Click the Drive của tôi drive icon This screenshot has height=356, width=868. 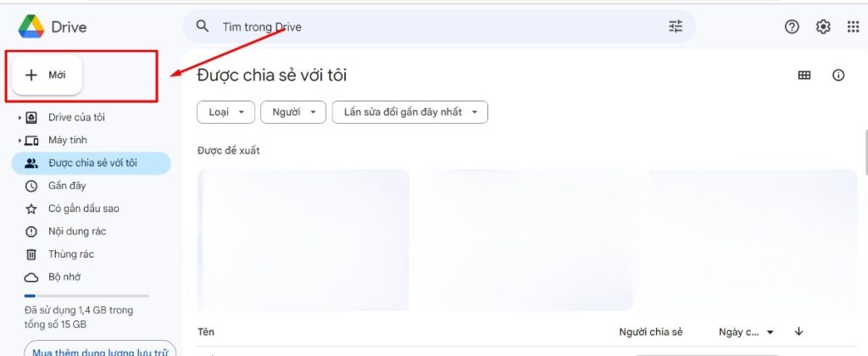pos(31,117)
